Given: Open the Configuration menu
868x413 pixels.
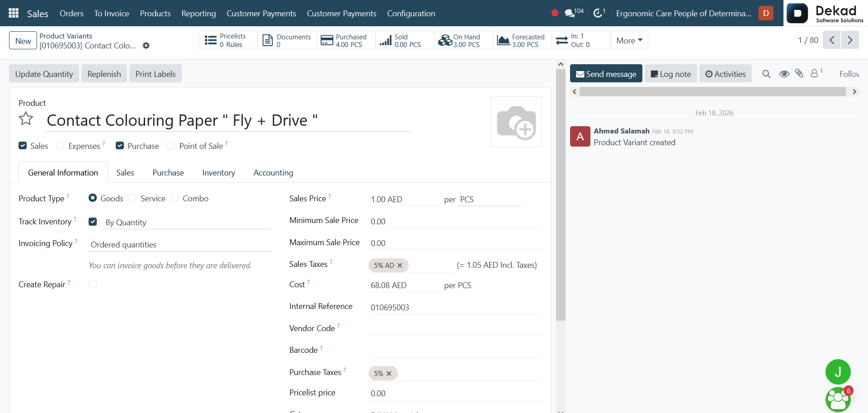Looking at the screenshot, I should [x=411, y=13].
